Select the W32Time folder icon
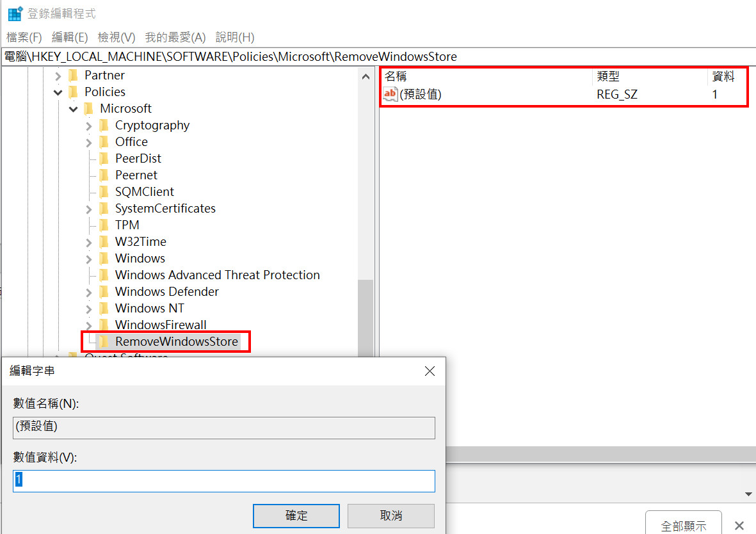 click(x=104, y=241)
